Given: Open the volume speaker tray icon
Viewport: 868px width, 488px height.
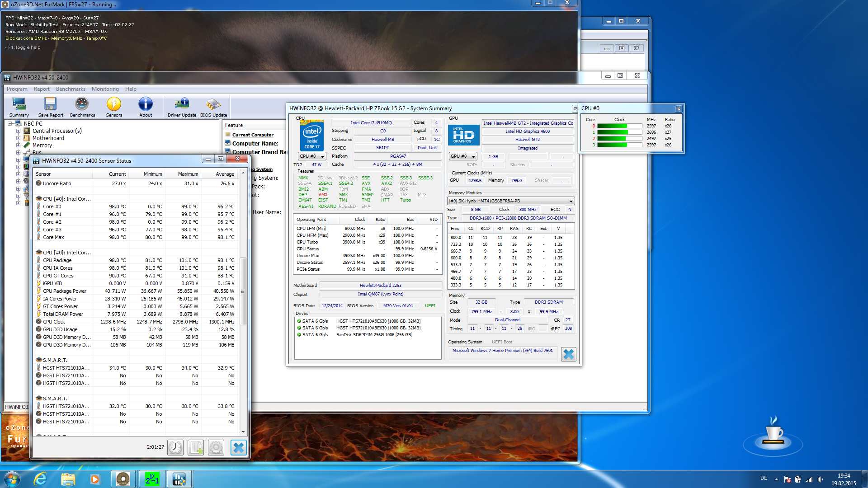Looking at the screenshot, I should click(x=820, y=479).
